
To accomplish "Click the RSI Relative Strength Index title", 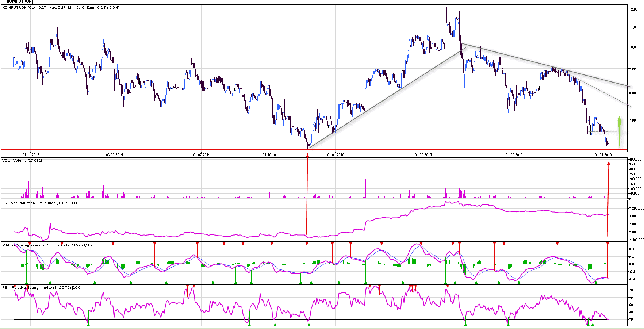I will click(42, 288).
